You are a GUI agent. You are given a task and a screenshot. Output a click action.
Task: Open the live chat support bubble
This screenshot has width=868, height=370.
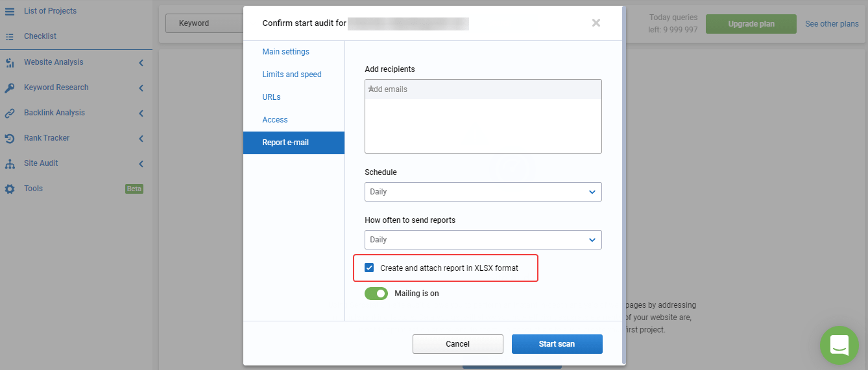[839, 345]
